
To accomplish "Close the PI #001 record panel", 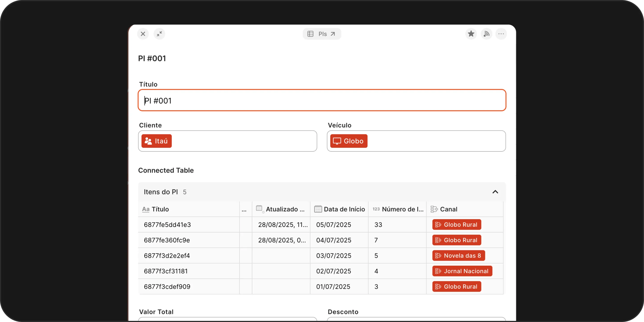I will tap(143, 34).
